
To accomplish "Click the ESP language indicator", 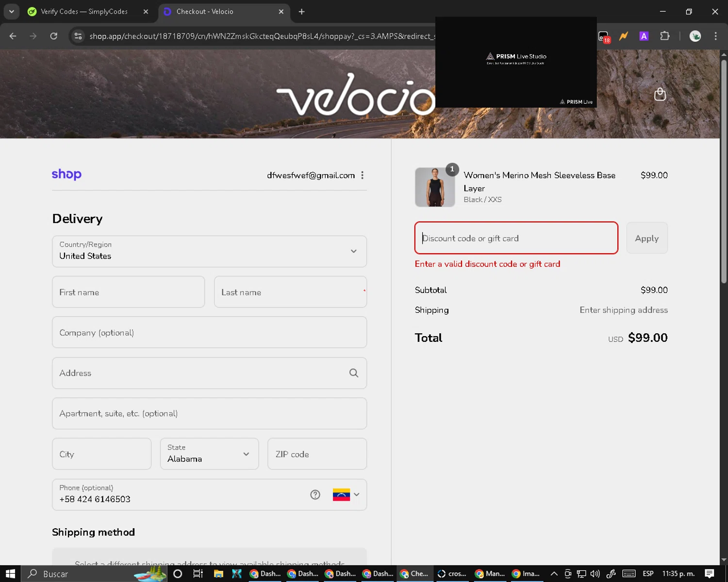I will pos(648,574).
